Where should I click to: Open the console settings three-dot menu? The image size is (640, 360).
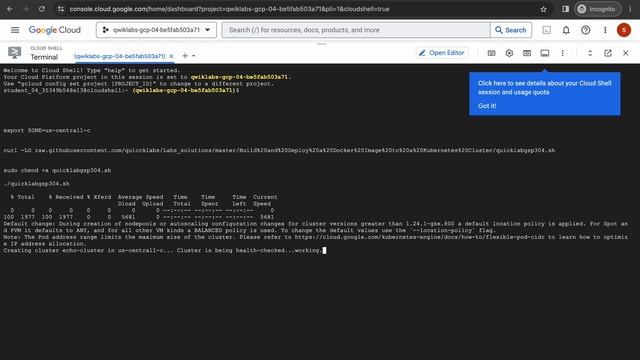click(x=605, y=30)
